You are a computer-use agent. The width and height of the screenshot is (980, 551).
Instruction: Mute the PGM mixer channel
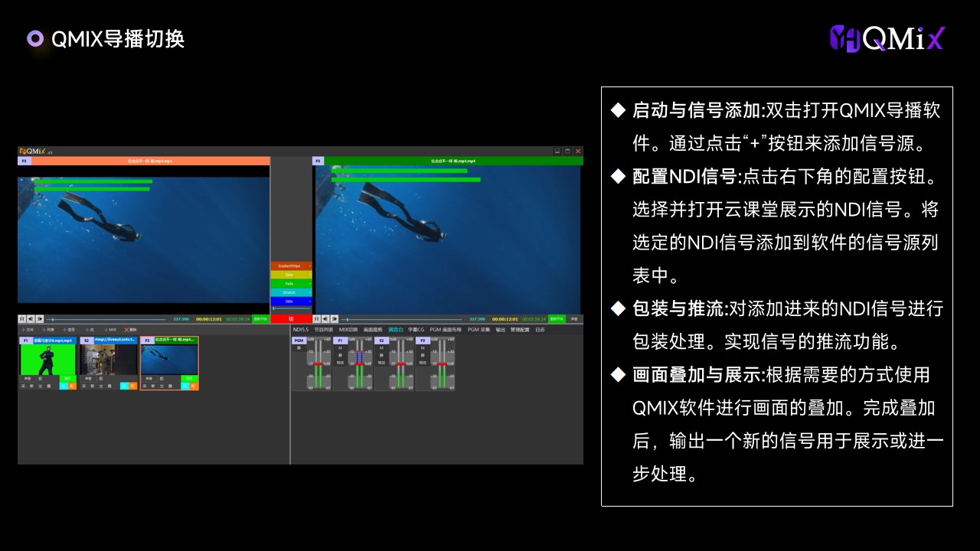(299, 347)
